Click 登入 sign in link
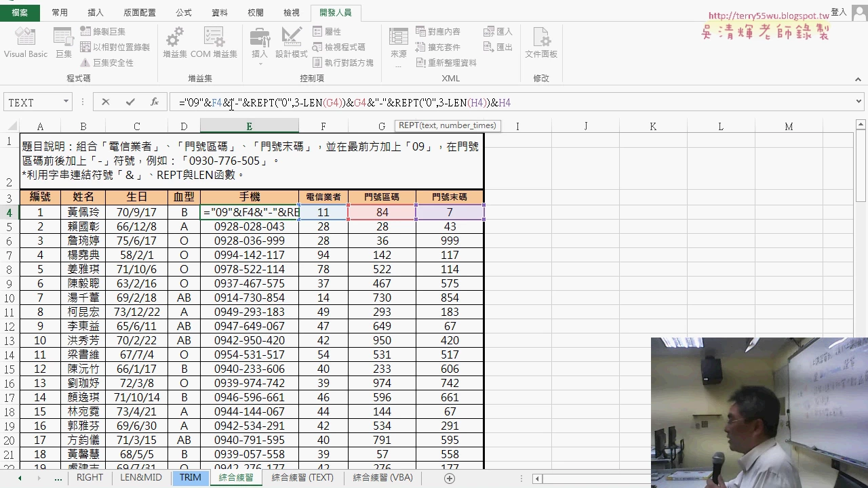Viewport: 868px width, 488px height. [x=839, y=12]
